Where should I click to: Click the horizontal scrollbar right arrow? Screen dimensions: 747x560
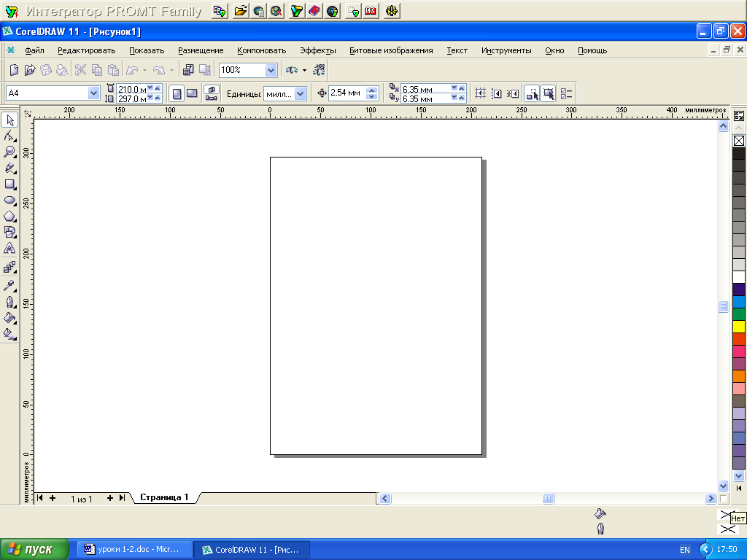711,499
